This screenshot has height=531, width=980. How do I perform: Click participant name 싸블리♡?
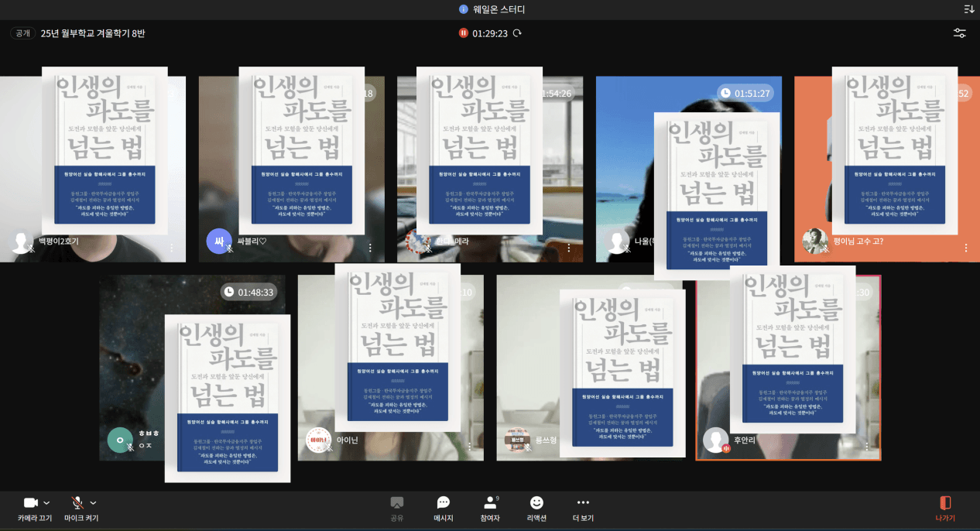252,242
